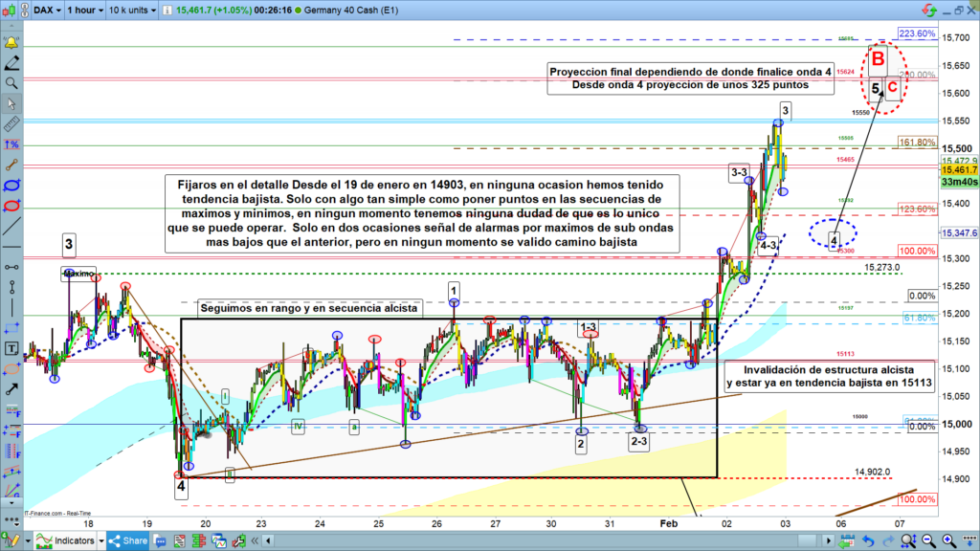Select the text annotation tool
This screenshot has height=551, width=980.
[x=11, y=347]
